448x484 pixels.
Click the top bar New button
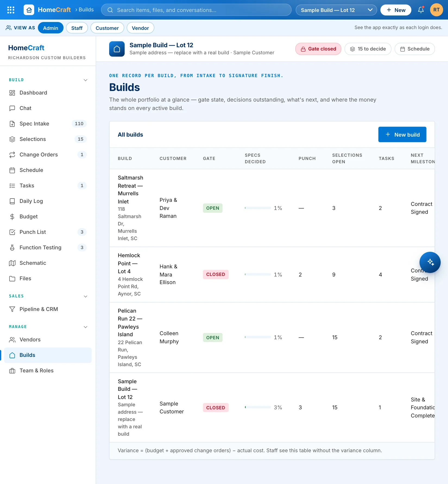396,10
